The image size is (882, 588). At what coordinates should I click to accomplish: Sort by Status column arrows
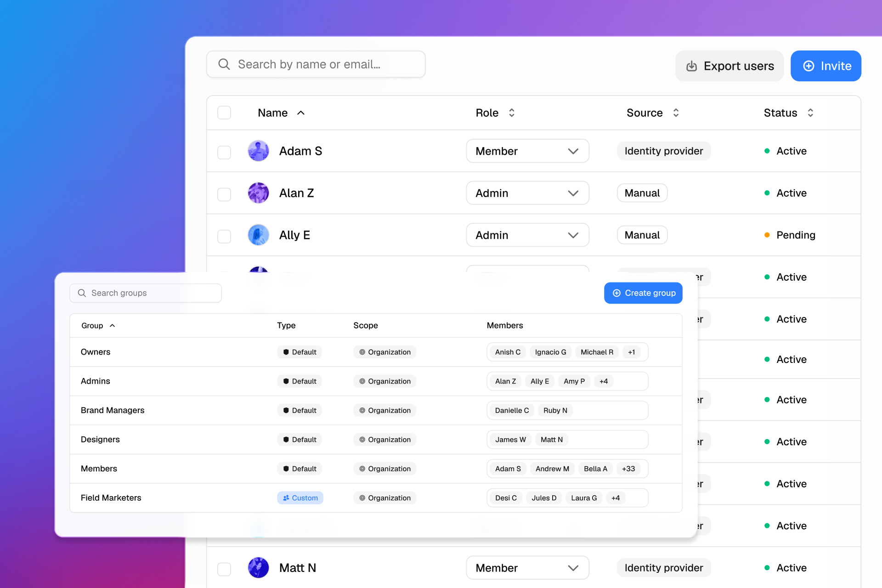810,113
